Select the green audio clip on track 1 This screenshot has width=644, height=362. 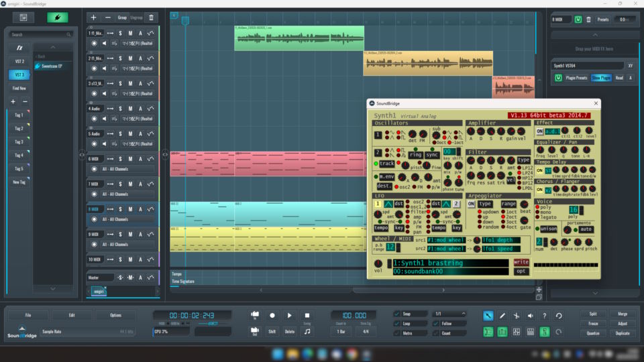click(299, 38)
